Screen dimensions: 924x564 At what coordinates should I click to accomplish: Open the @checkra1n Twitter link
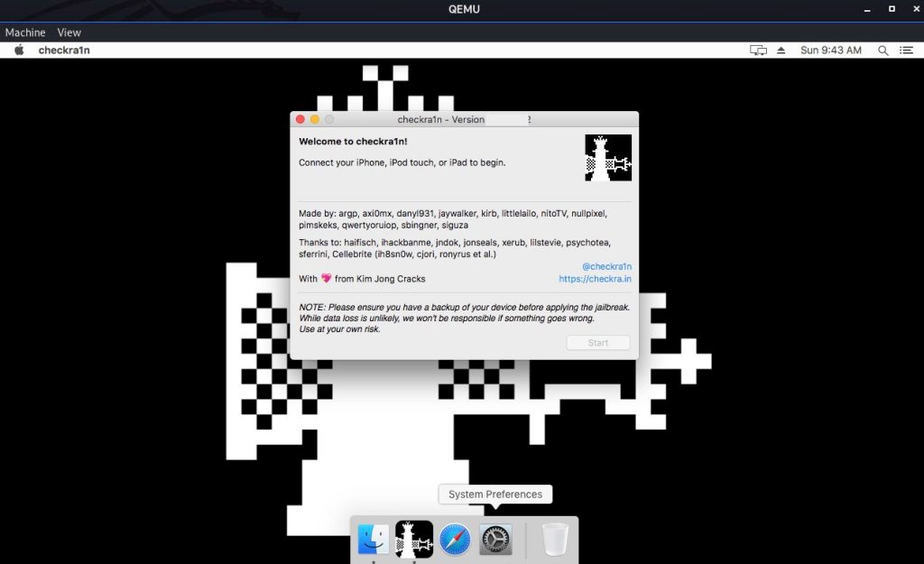606,266
